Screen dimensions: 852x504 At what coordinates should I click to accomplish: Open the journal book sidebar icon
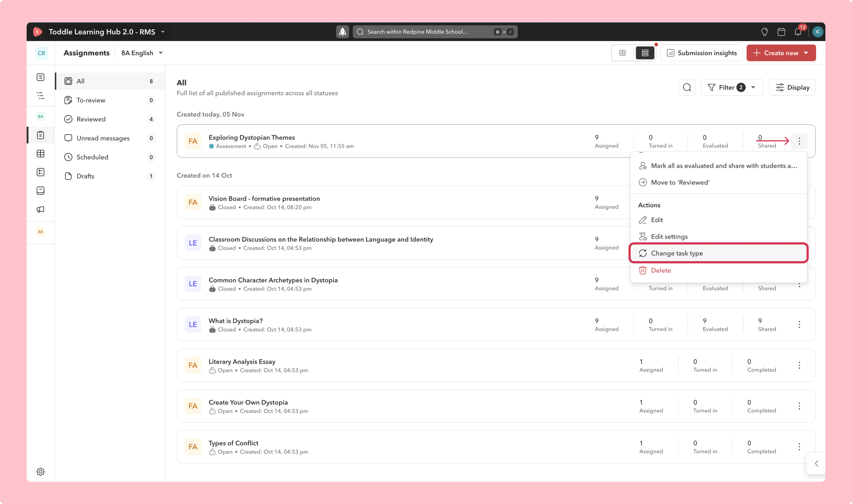coord(40,191)
